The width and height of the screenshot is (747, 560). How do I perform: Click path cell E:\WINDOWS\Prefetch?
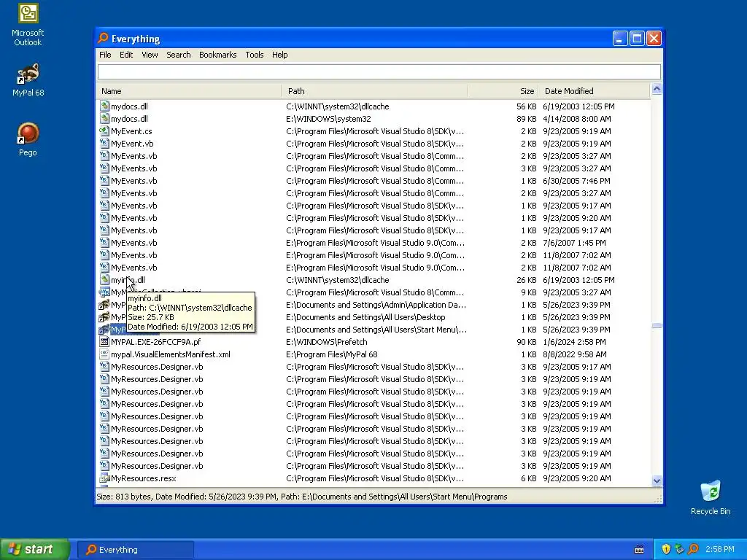[x=327, y=342]
